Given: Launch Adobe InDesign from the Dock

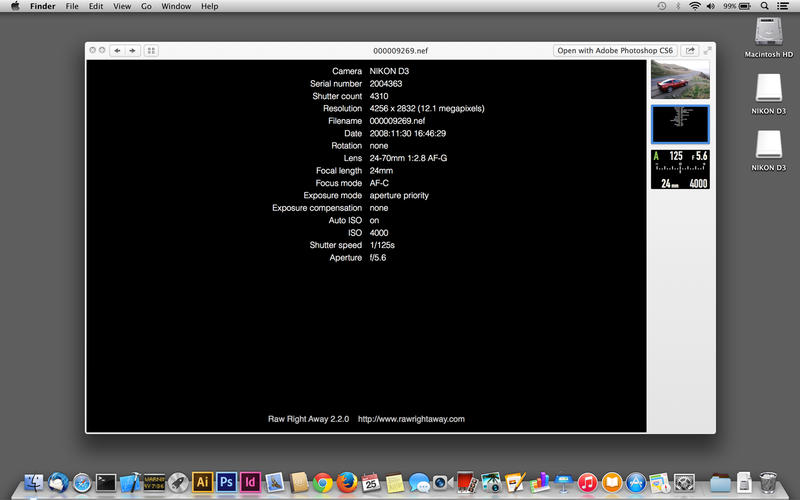Looking at the screenshot, I should click(250, 482).
